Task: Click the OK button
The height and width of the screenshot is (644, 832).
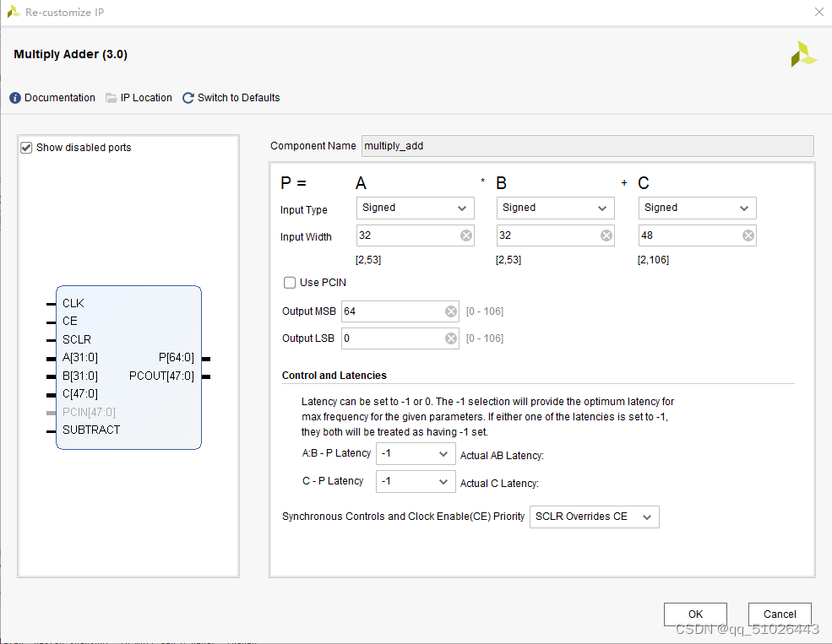Action: (695, 614)
